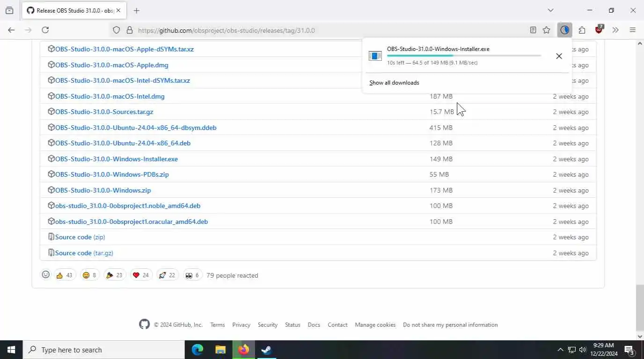Open the volume control in tray

[x=583, y=350]
